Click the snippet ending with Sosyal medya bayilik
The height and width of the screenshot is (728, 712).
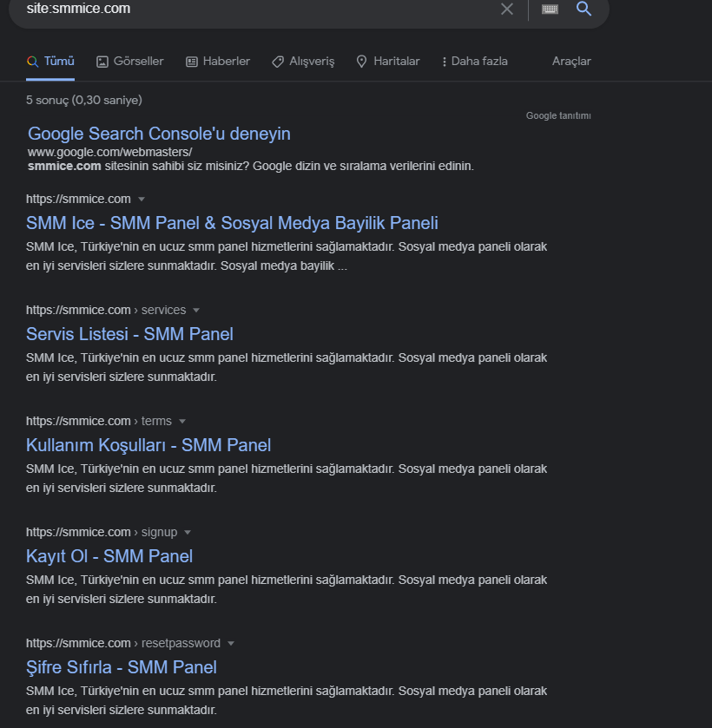point(287,256)
